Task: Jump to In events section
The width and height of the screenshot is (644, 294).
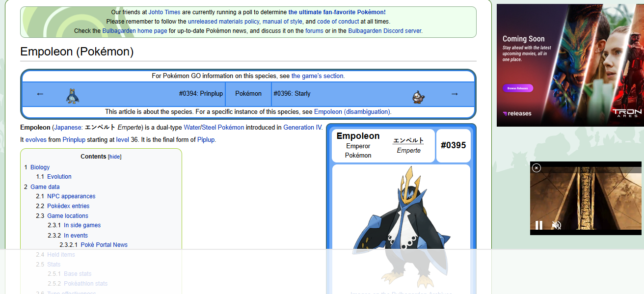Action: (76, 236)
